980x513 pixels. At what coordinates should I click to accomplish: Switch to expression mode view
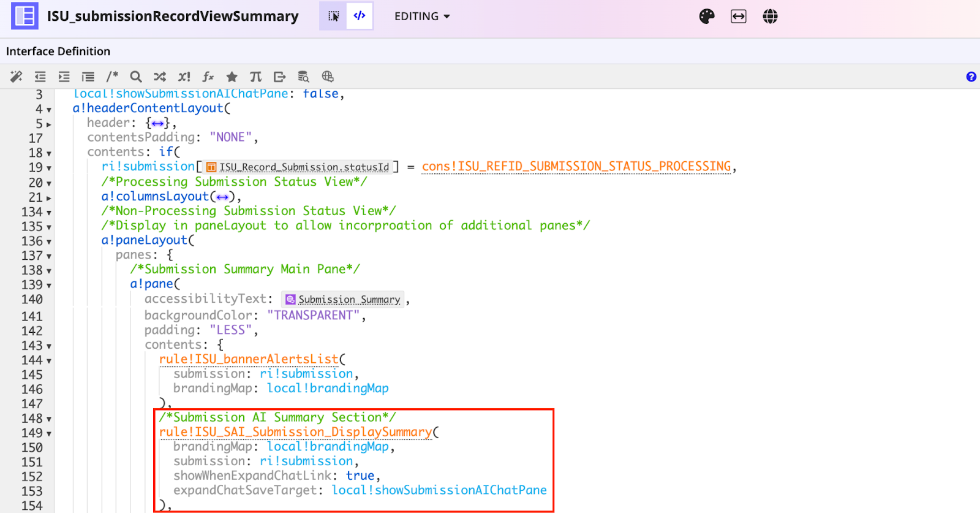tap(360, 16)
